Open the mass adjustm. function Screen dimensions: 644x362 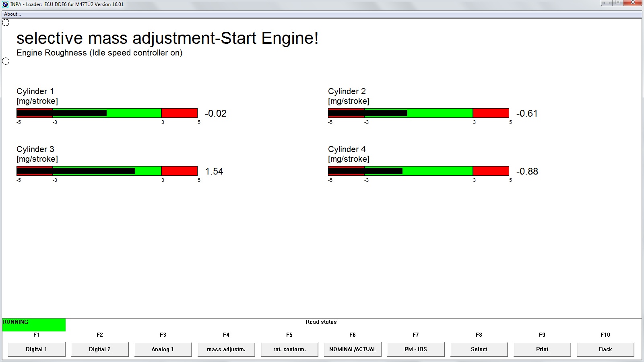click(x=226, y=349)
